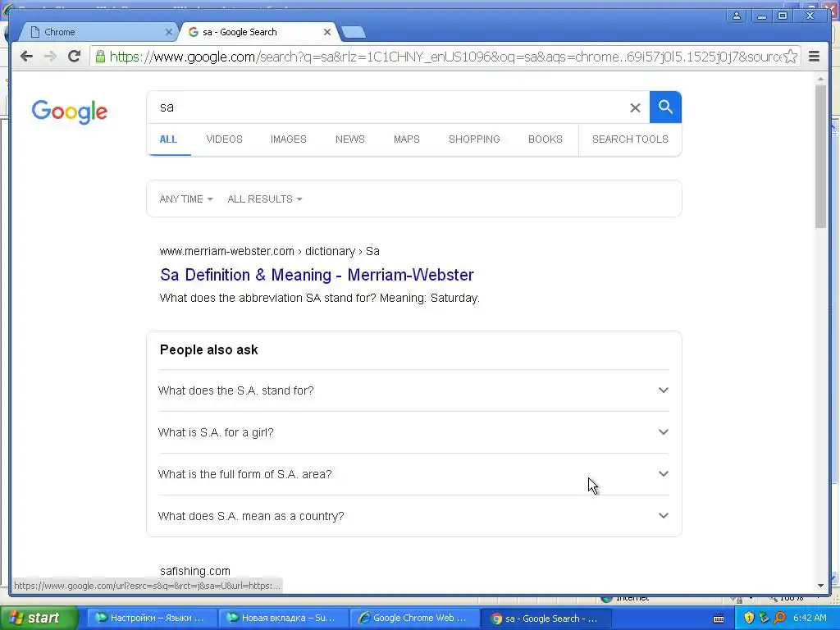Switch to Настройки – Языки taskbar window

click(151, 619)
